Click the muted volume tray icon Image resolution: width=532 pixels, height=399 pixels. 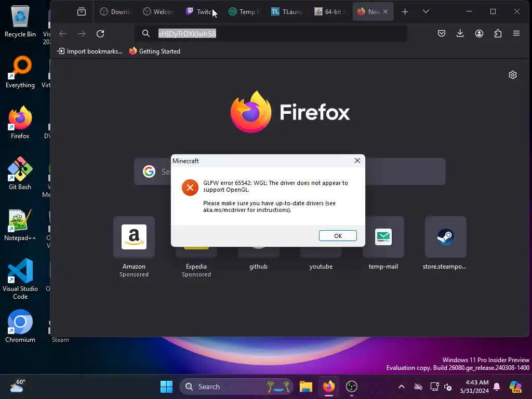point(448,387)
